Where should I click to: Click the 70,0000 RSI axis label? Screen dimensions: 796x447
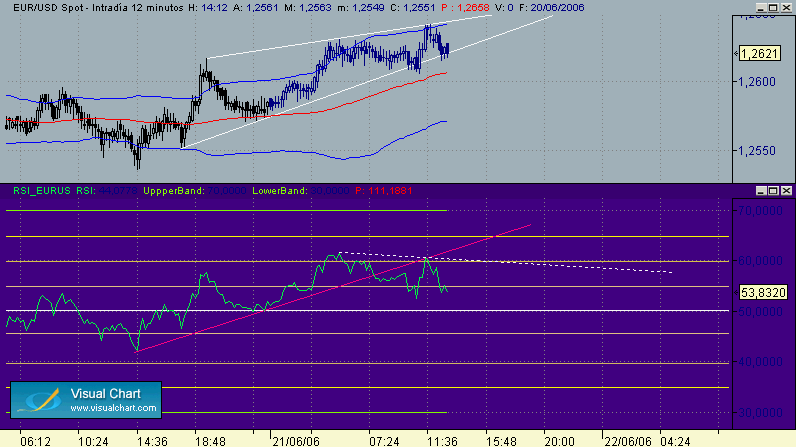point(760,211)
